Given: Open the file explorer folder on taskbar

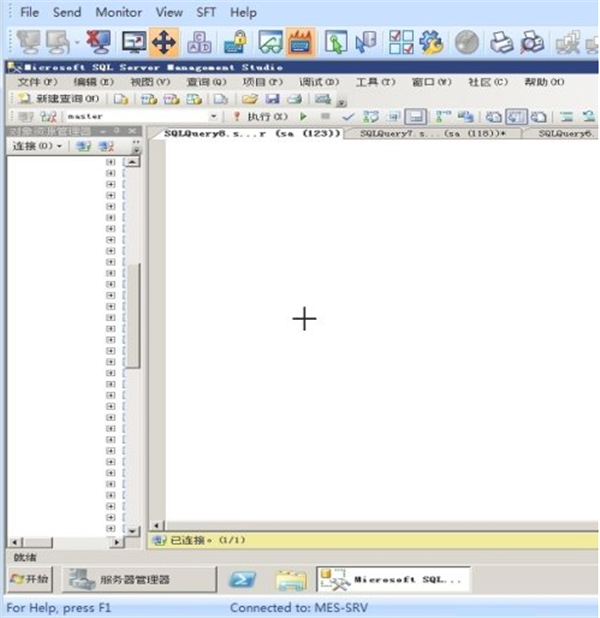Looking at the screenshot, I should pyautogui.click(x=290, y=579).
